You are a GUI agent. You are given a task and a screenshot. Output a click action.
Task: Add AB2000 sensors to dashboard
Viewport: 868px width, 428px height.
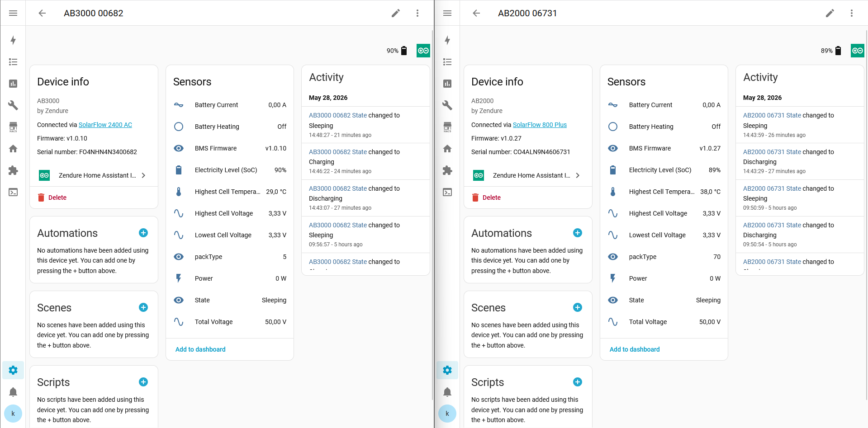click(x=635, y=349)
